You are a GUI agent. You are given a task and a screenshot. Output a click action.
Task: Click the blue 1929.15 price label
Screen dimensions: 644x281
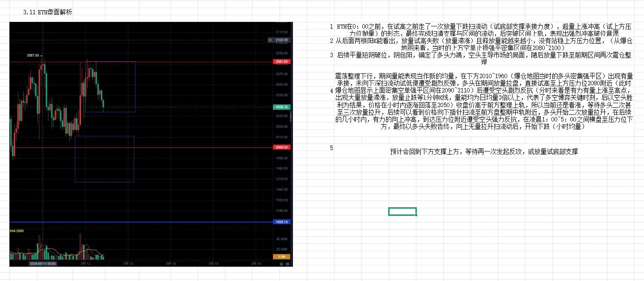[x=282, y=222]
